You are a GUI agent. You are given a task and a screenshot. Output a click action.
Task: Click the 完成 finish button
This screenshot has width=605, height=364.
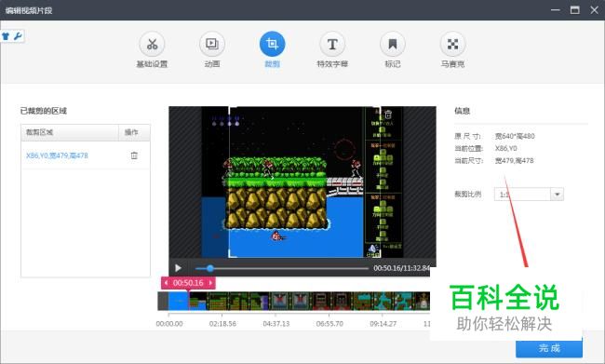[x=549, y=348]
